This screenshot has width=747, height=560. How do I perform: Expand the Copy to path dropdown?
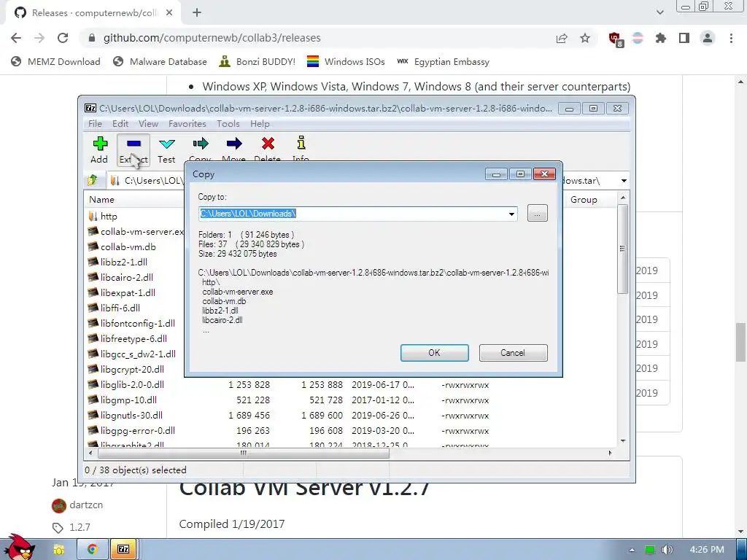(x=511, y=214)
